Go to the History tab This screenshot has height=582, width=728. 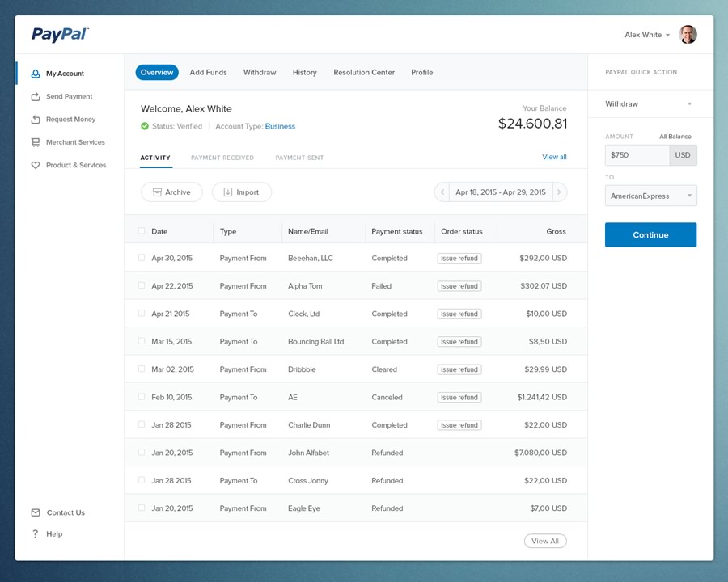point(305,73)
